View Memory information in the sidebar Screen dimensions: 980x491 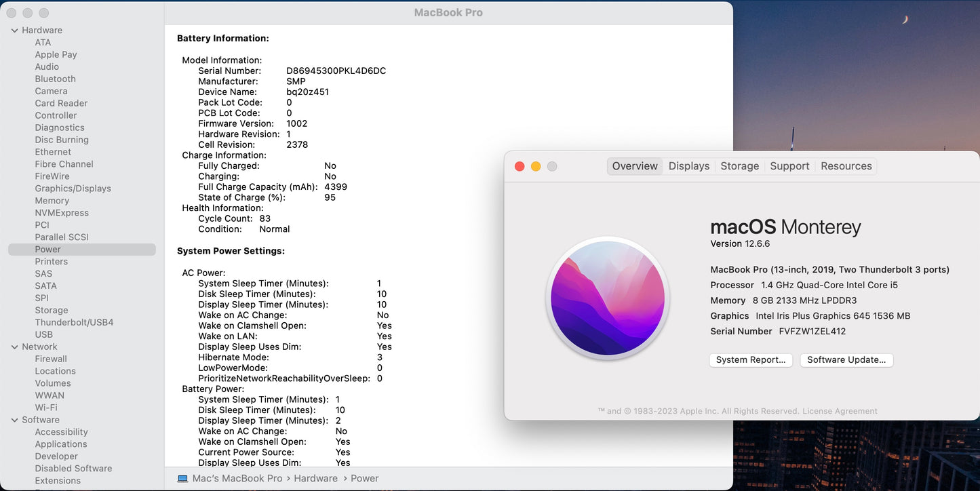51,200
